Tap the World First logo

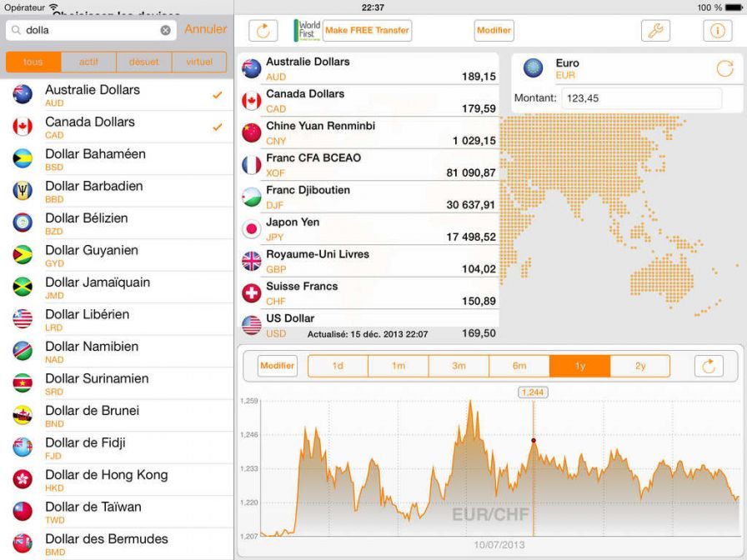pyautogui.click(x=308, y=31)
